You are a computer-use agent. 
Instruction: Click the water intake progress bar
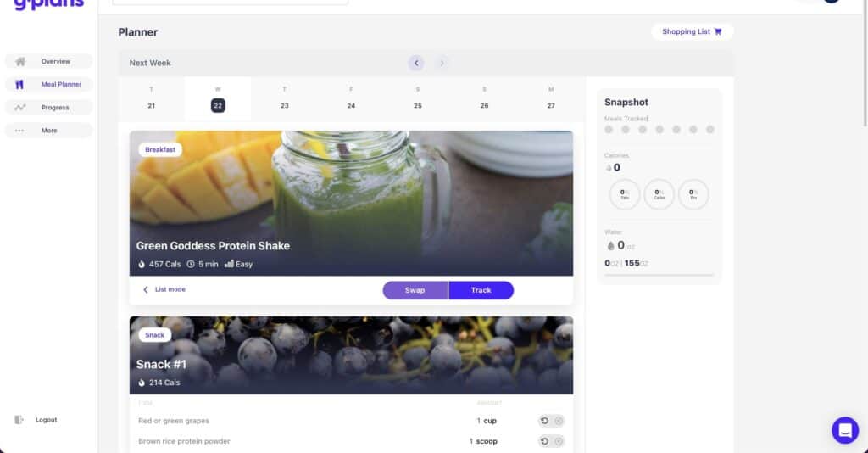tap(659, 275)
